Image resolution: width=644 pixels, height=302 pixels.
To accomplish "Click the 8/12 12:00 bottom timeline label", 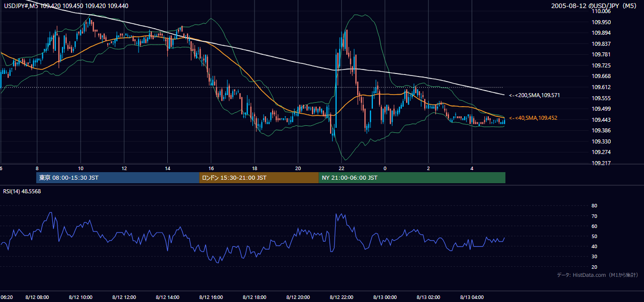I will pyautogui.click(x=124, y=297).
